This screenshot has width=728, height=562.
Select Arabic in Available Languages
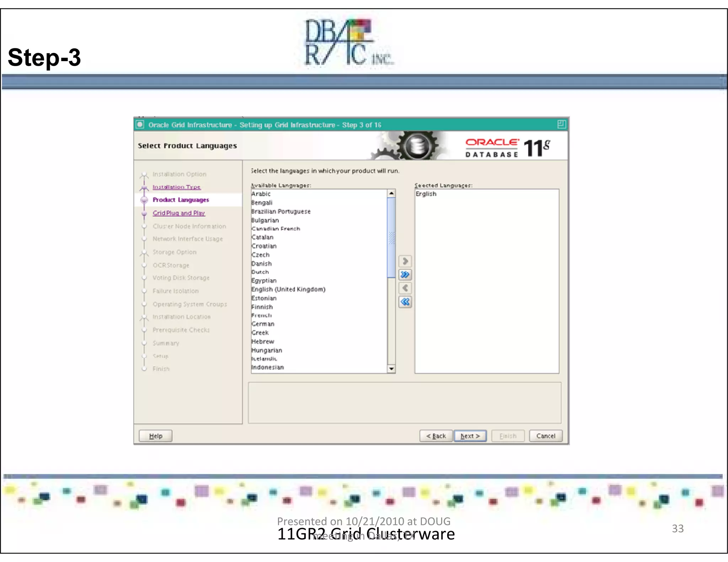[x=319, y=194]
